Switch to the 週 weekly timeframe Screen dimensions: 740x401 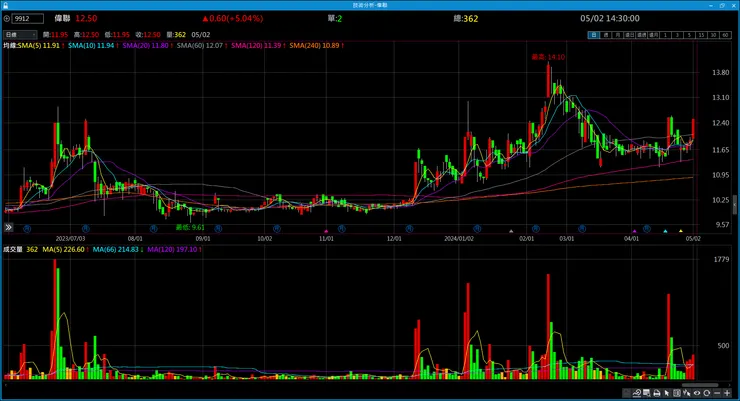tap(606, 35)
